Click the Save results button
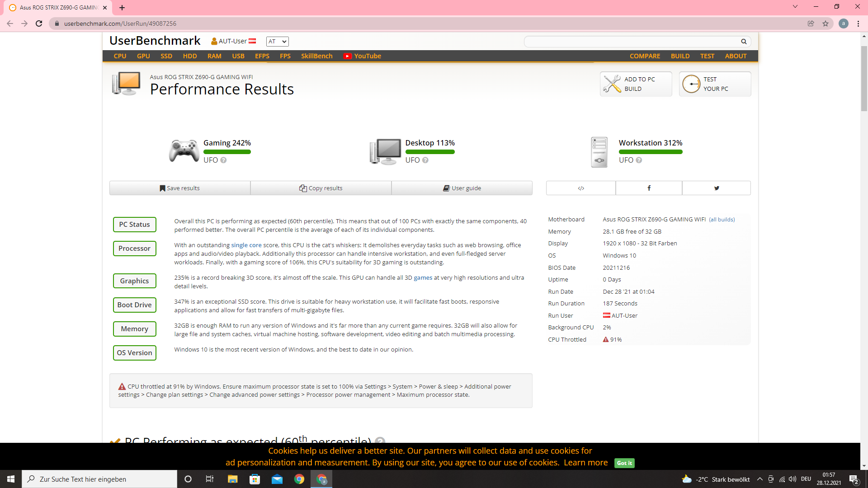This screenshot has height=488, width=868. 179,188
